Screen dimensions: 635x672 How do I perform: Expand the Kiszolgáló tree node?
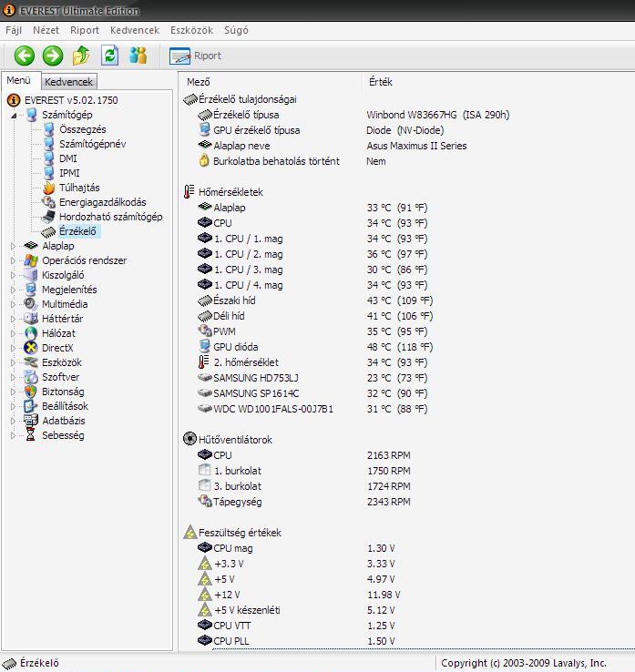[x=13, y=275]
